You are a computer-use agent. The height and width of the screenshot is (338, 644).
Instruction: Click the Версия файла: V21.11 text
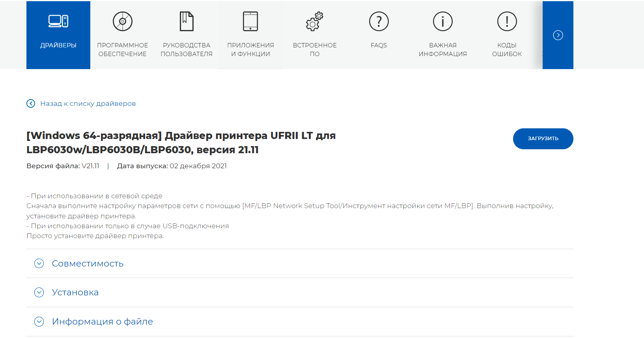(63, 166)
